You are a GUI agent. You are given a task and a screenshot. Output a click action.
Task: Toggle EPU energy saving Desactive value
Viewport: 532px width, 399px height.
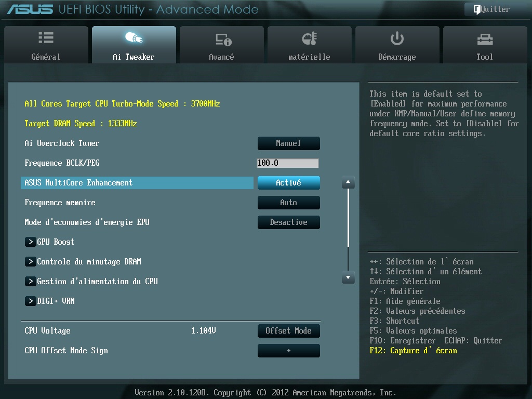(x=288, y=222)
